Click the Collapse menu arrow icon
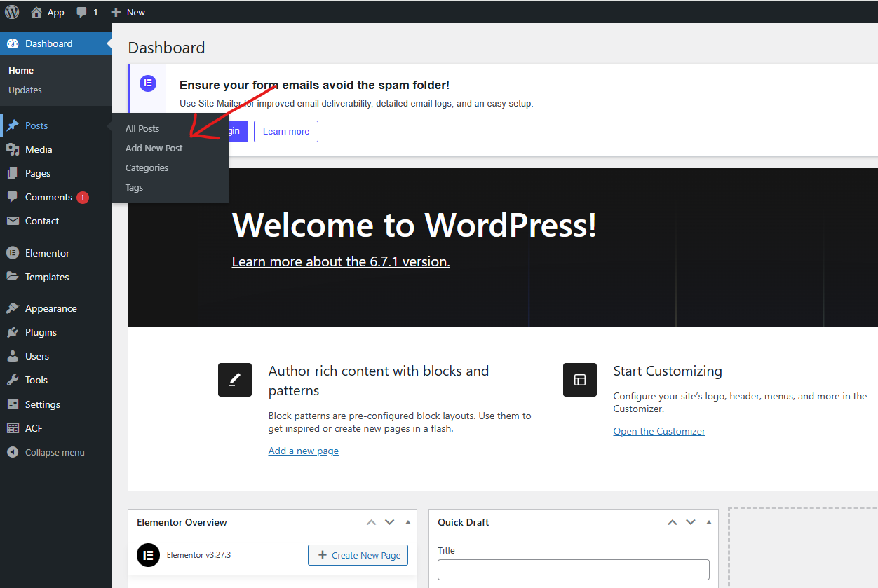 13,452
